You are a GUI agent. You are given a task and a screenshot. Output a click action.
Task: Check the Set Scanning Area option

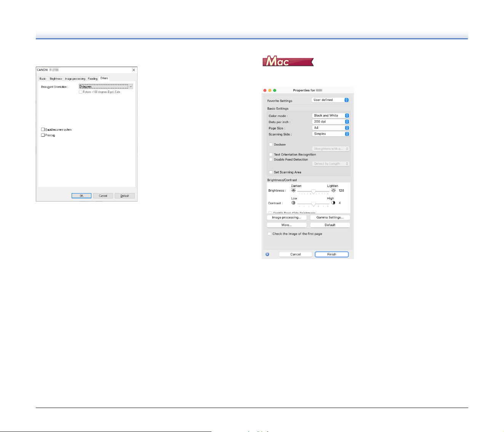pos(271,172)
